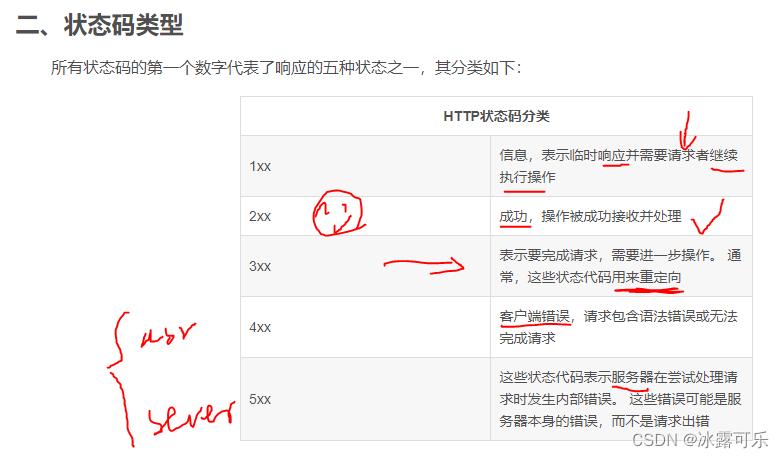Screen dimensions: 784x458
Task: Click the 3xx description about 重定向
Action: [x=620, y=266]
